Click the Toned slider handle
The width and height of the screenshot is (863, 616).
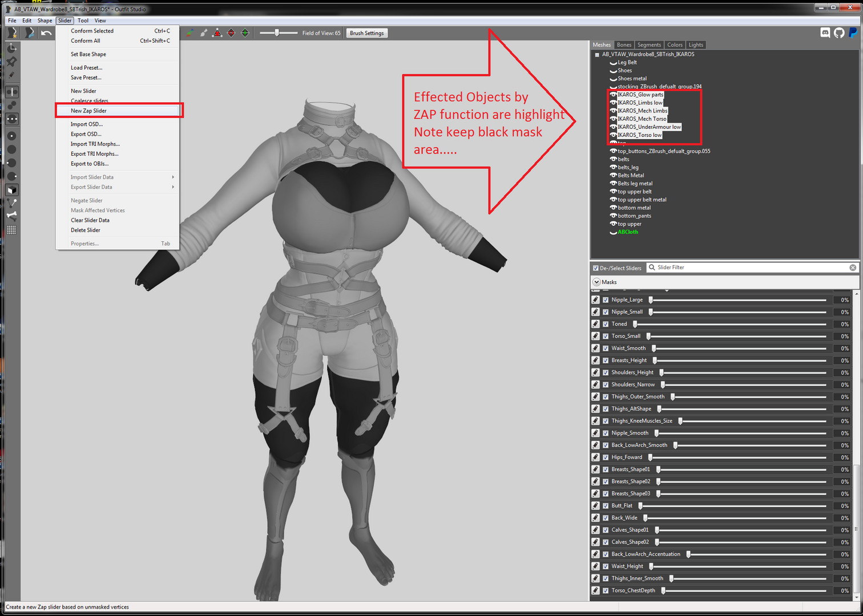point(635,324)
